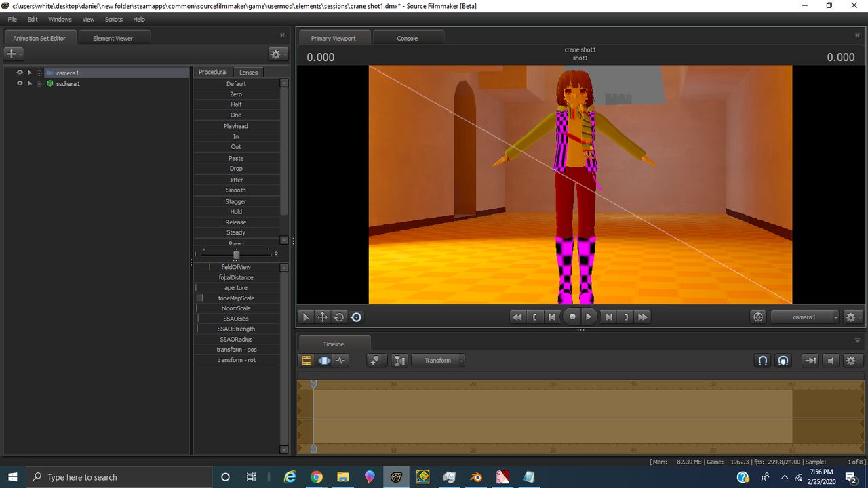868x488 pixels.
Task: Open Blender from the Windows taskbar
Action: tap(476, 477)
